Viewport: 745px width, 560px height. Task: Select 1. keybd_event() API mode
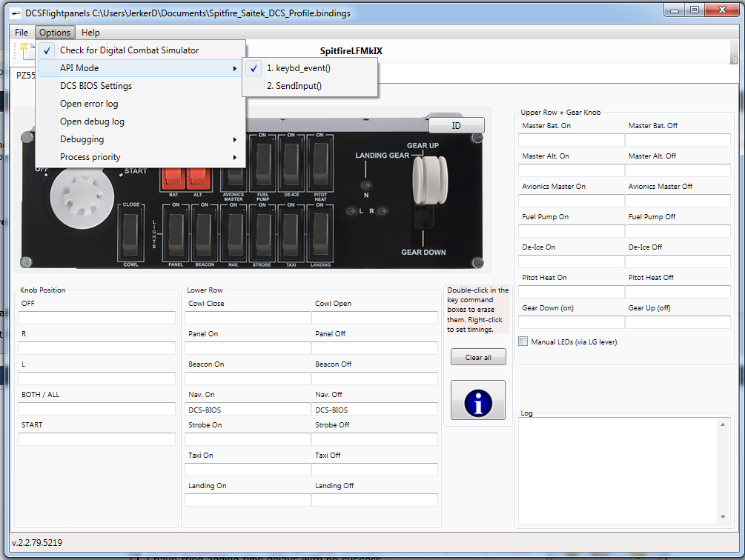click(311, 68)
